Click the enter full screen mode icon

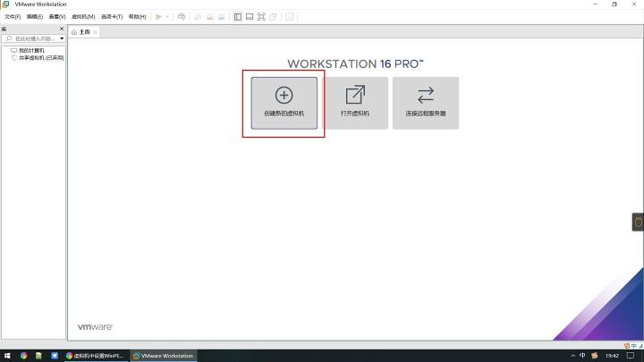[261, 17]
